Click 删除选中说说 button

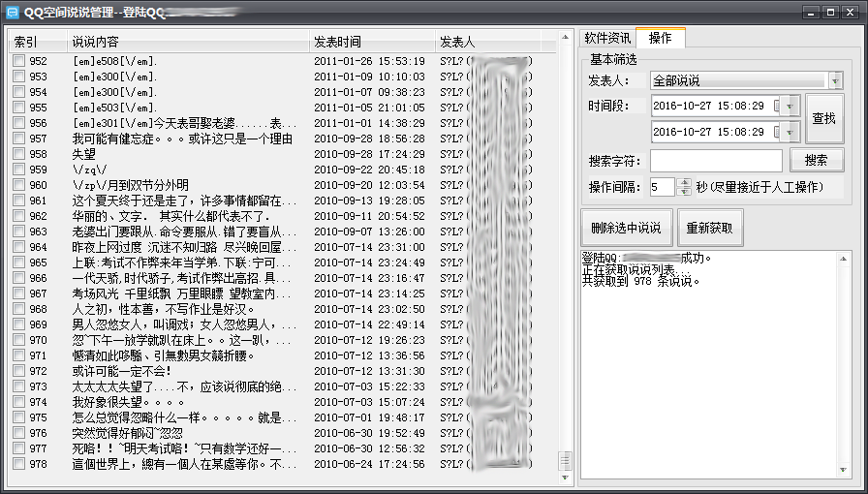tap(627, 228)
